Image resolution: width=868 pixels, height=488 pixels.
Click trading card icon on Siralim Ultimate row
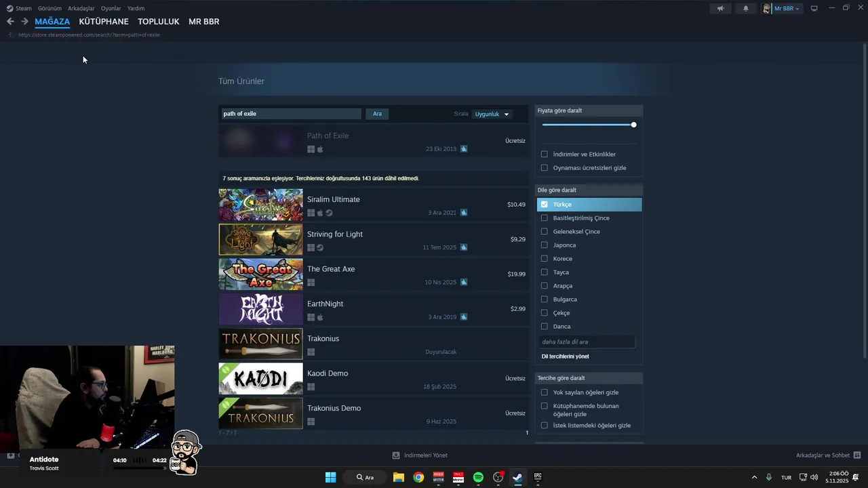(464, 213)
